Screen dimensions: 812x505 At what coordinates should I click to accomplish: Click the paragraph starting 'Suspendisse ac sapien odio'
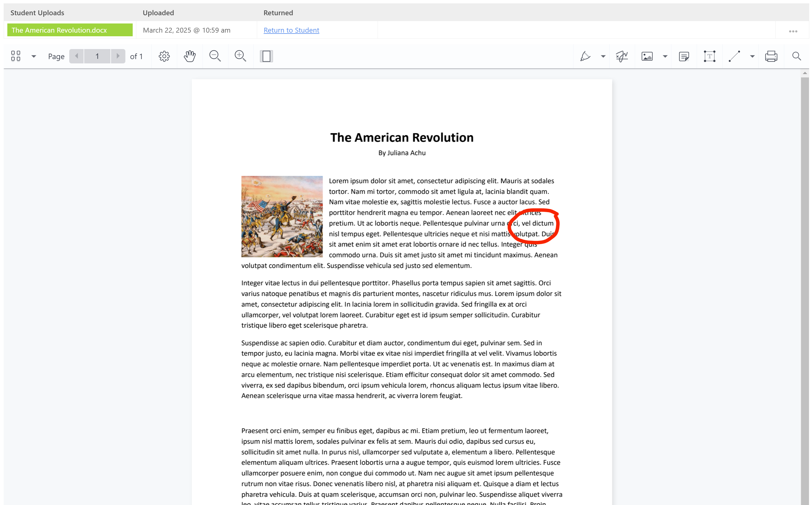coord(401,369)
